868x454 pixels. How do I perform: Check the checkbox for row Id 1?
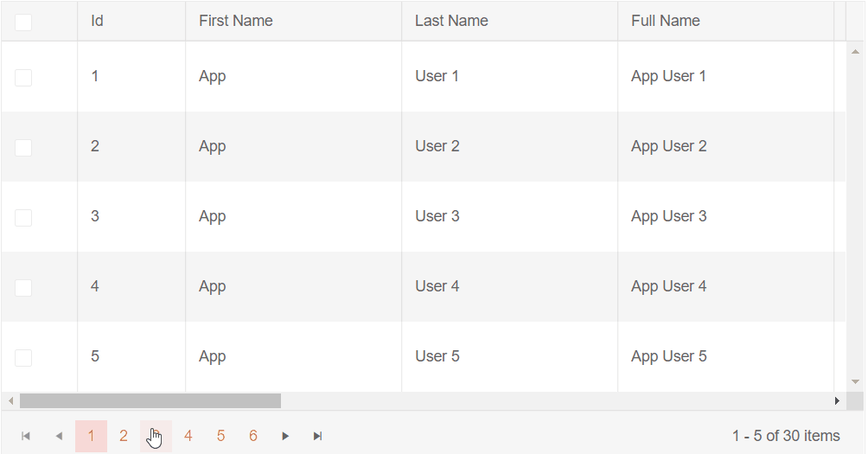click(23, 78)
